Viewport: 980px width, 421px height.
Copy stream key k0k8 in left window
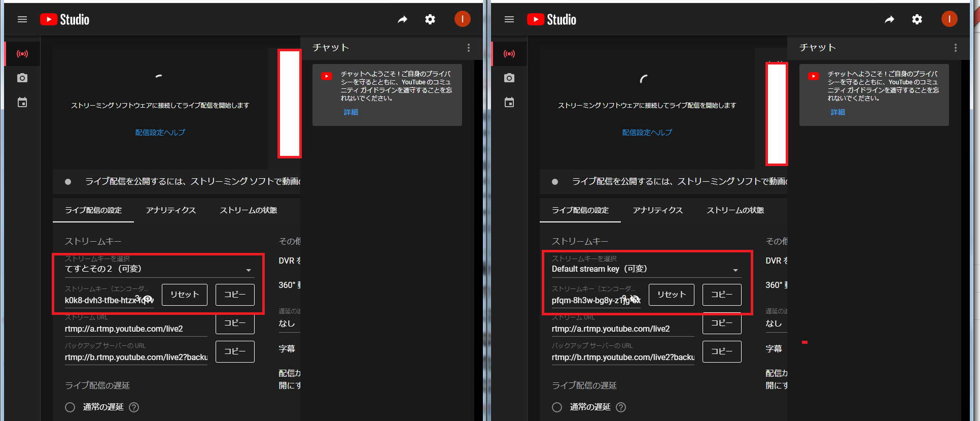click(x=235, y=295)
